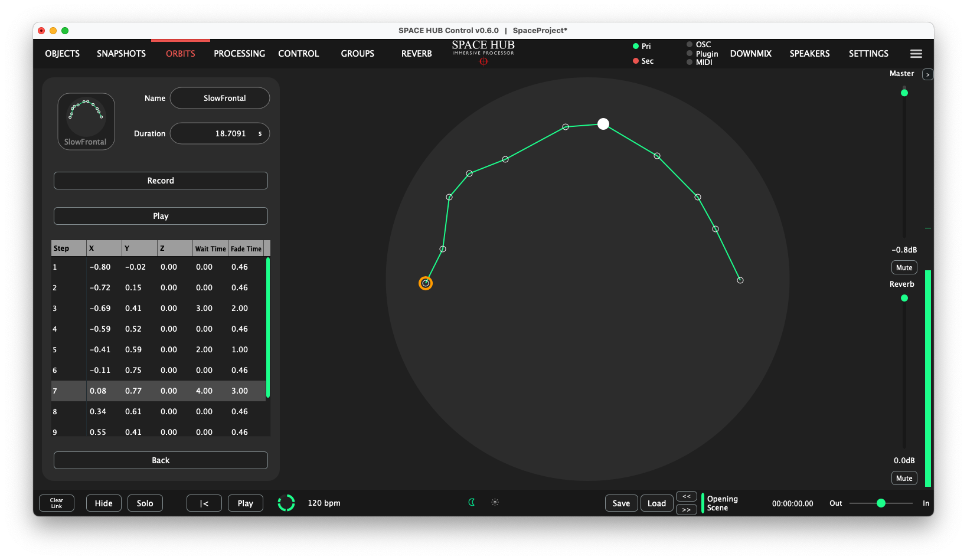This screenshot has width=967, height=560.
Task: Mute the Master output channel
Action: [904, 267]
